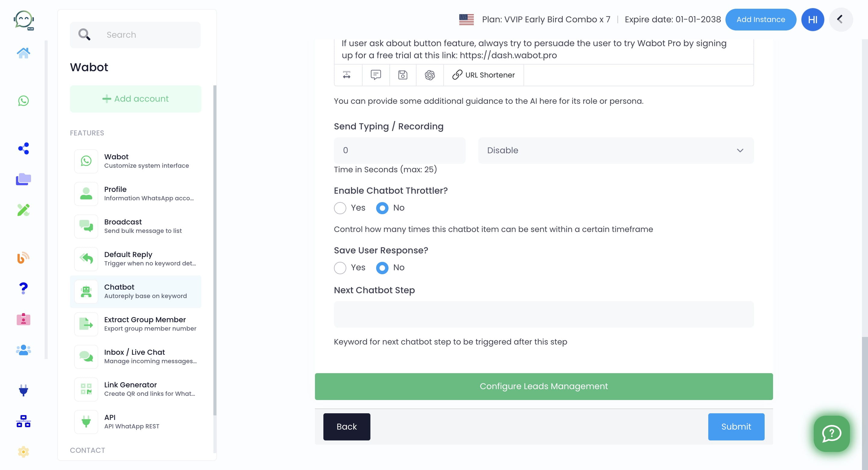Click the WhatsApp icon in left rail
The height and width of the screenshot is (470, 868).
coord(23,100)
